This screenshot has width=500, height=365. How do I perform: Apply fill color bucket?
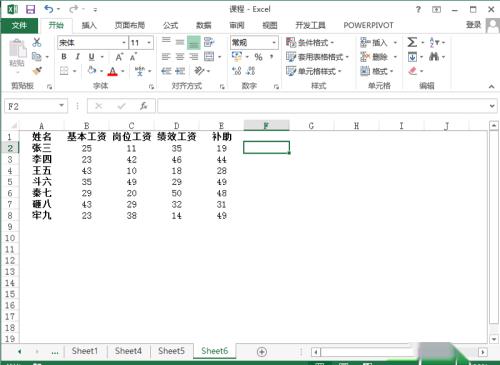tap(92, 71)
